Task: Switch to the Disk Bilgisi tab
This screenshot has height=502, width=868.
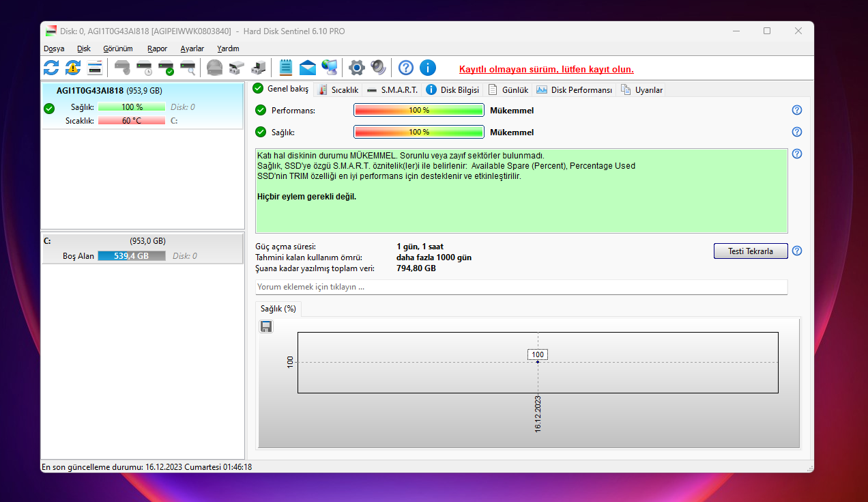Action: [452, 89]
